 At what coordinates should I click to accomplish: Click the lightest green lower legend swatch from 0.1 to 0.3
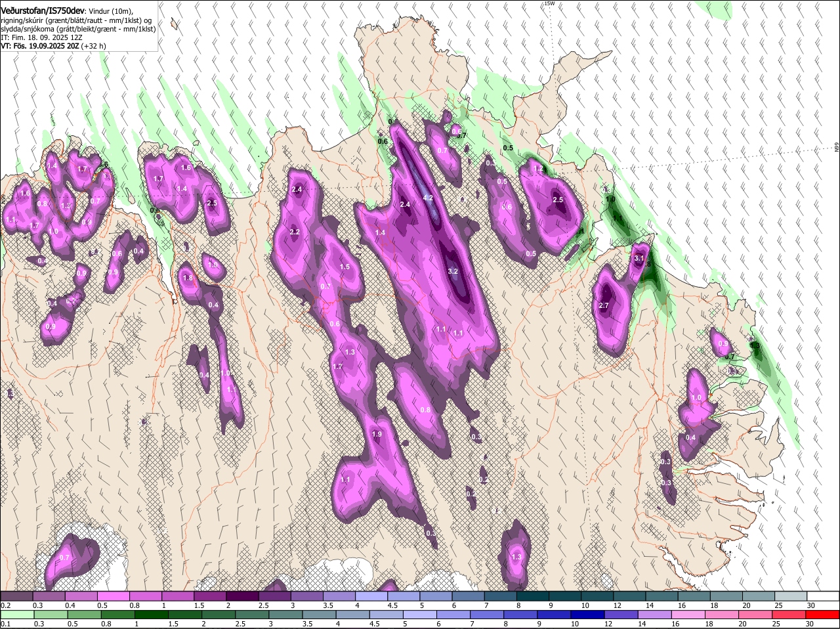point(18,615)
